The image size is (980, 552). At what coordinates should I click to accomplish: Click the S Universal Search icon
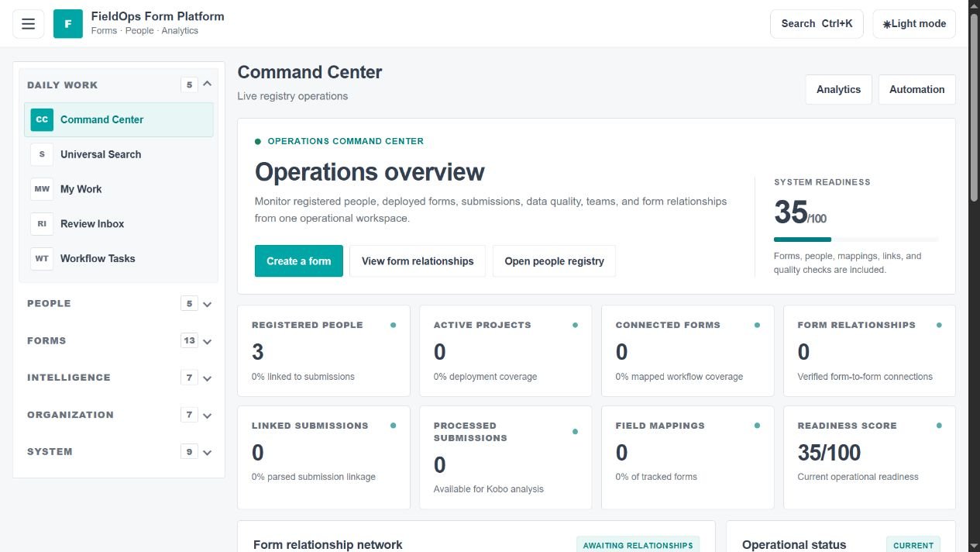[x=42, y=154]
